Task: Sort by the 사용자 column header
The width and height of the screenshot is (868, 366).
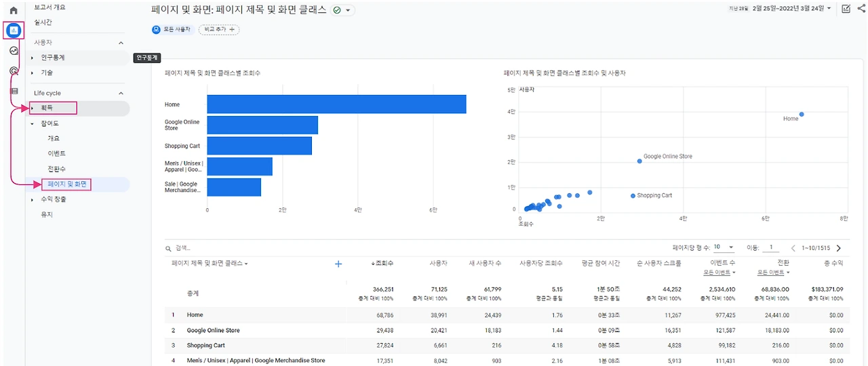Action: pyautogui.click(x=438, y=263)
